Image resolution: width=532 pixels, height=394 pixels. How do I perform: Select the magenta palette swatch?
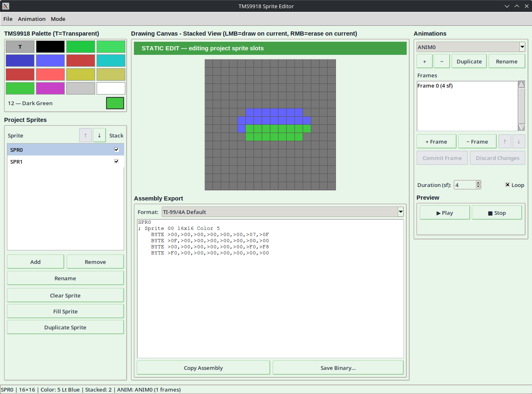(50, 88)
